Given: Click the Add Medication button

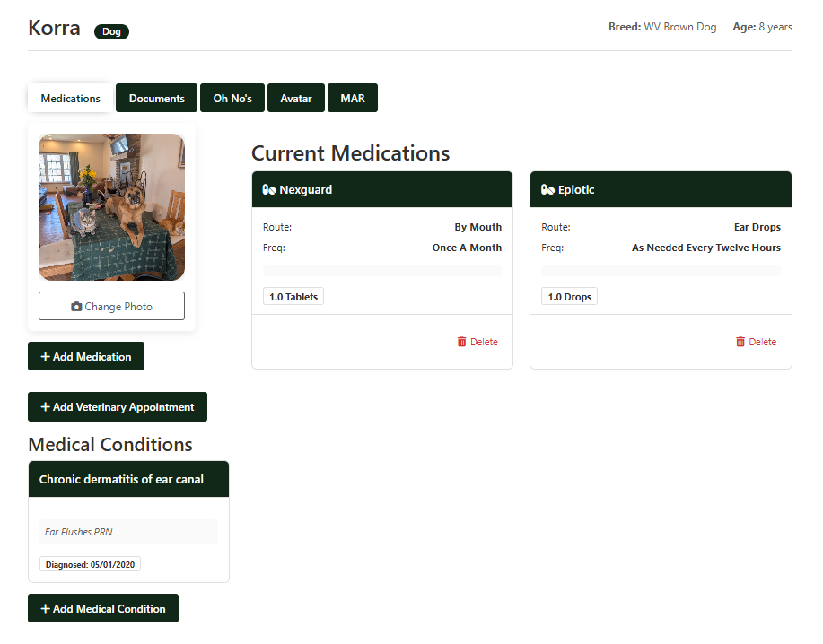Looking at the screenshot, I should pyautogui.click(x=86, y=357).
